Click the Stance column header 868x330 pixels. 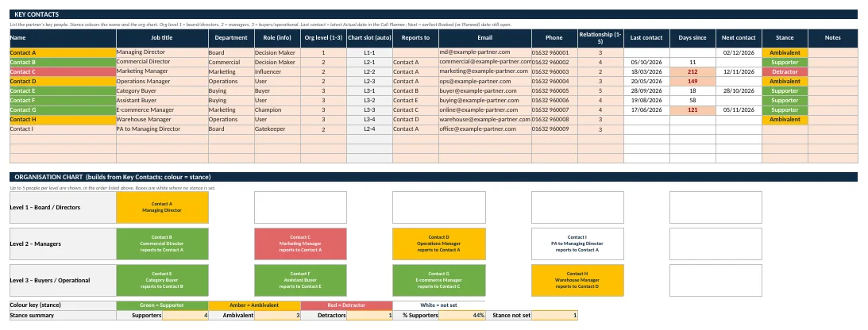pyautogui.click(x=785, y=38)
